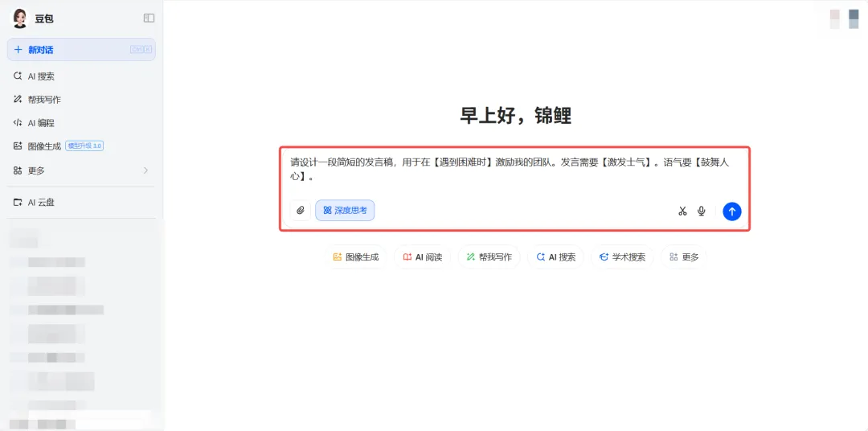Screen dimensions: 868x431
Task: Send message with blue arrow button
Action: pyautogui.click(x=731, y=211)
